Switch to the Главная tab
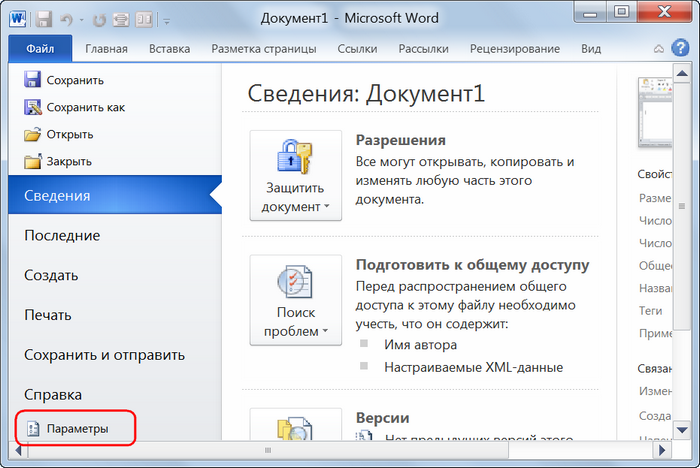This screenshot has width=700, height=468. click(x=106, y=49)
